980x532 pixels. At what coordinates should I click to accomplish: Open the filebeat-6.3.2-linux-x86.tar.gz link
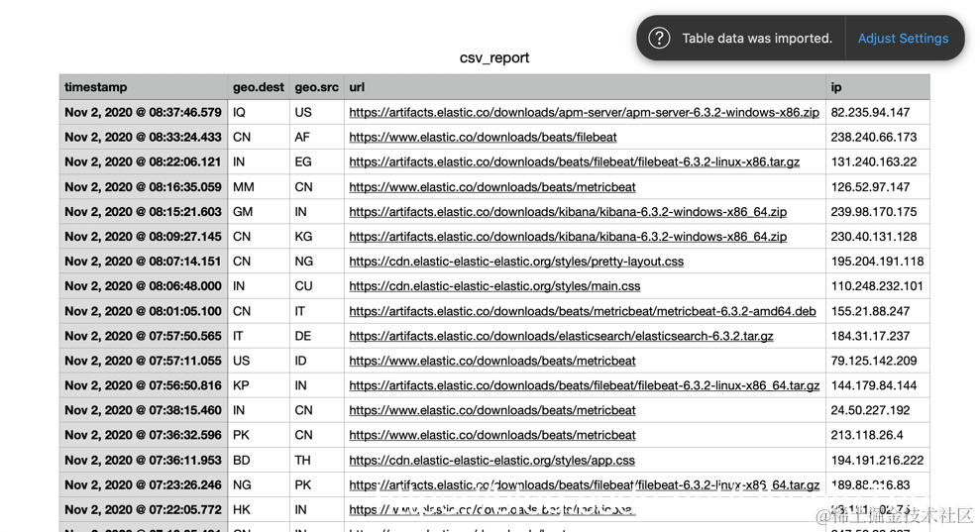(x=575, y=161)
